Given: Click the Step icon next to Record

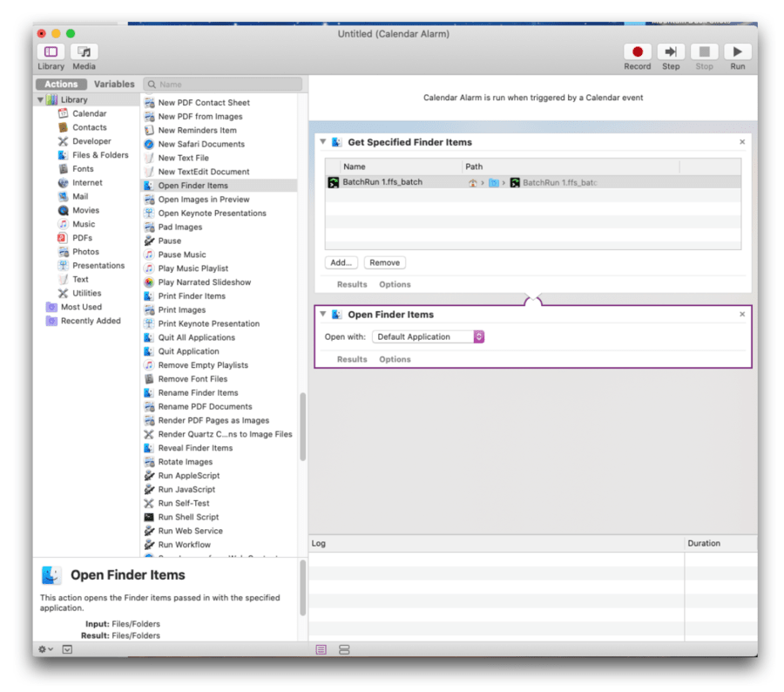Looking at the screenshot, I should [x=670, y=51].
